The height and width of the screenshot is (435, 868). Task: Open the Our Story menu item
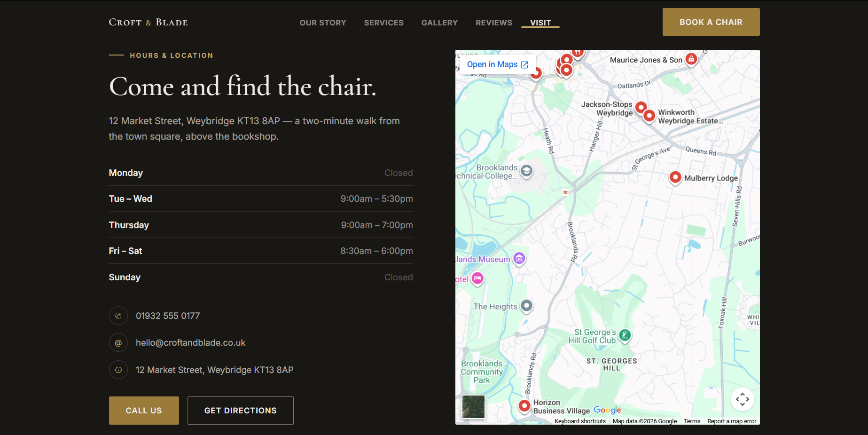[x=323, y=23]
